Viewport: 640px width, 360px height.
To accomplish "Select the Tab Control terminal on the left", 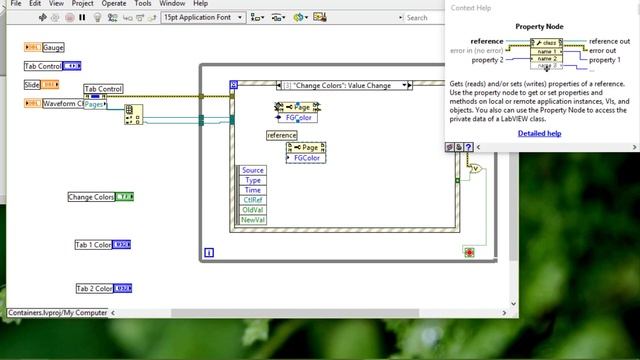I will 72,66.
